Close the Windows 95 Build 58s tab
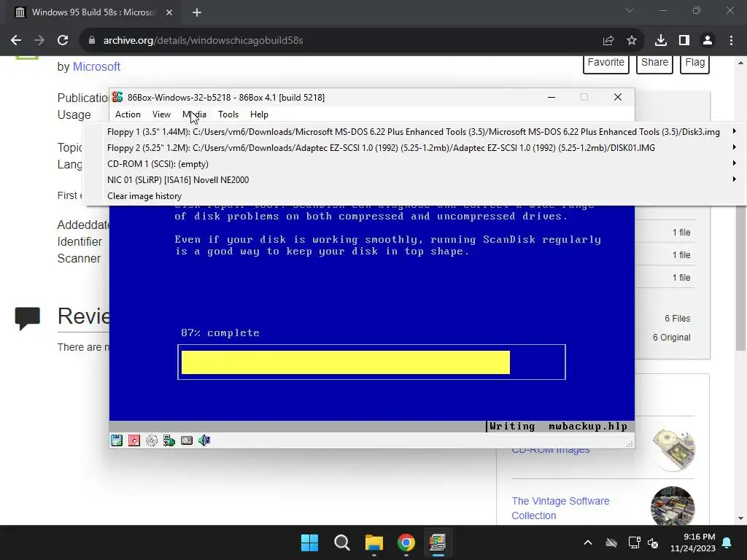The image size is (747, 560). click(169, 12)
